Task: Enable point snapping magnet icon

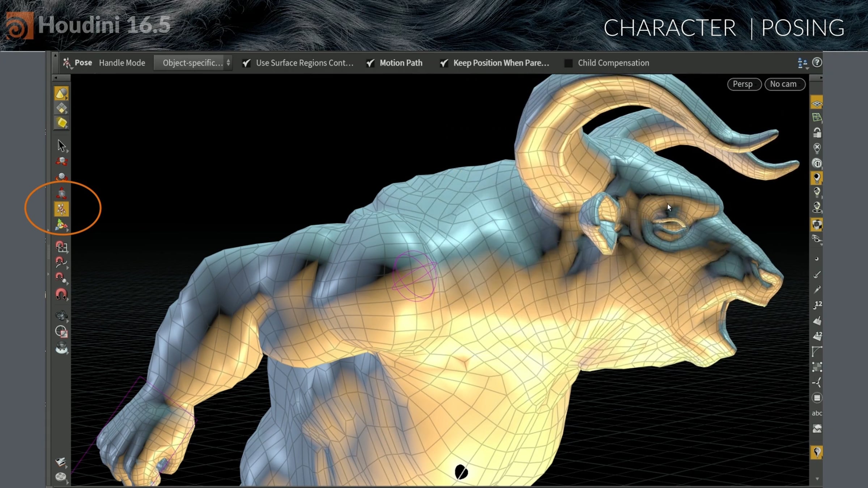Action: click(x=61, y=278)
